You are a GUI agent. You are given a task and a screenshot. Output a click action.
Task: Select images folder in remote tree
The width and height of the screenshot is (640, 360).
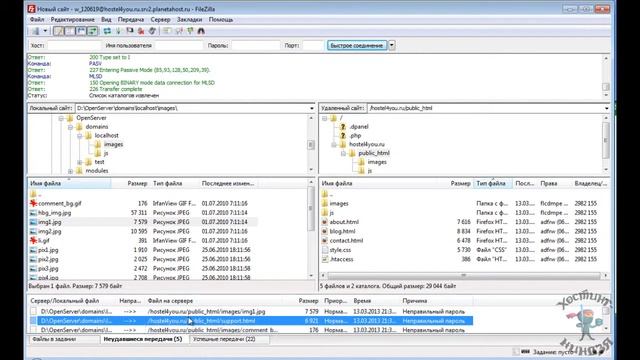pos(377,162)
